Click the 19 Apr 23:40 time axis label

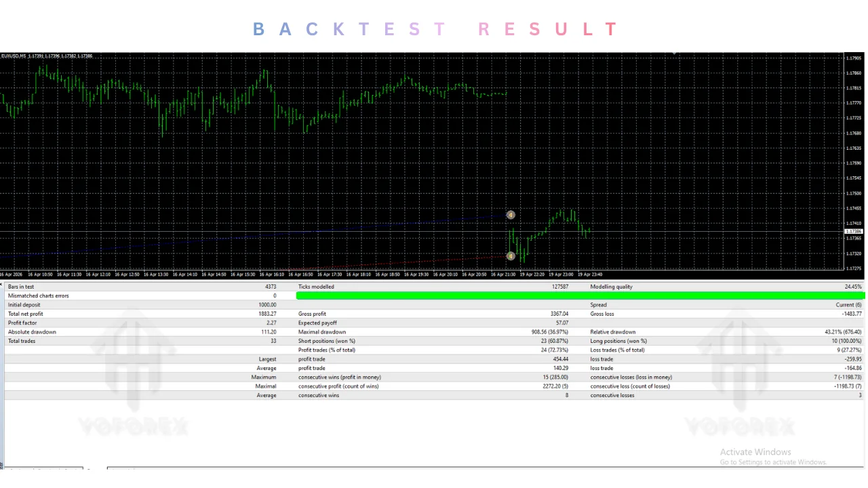(591, 274)
